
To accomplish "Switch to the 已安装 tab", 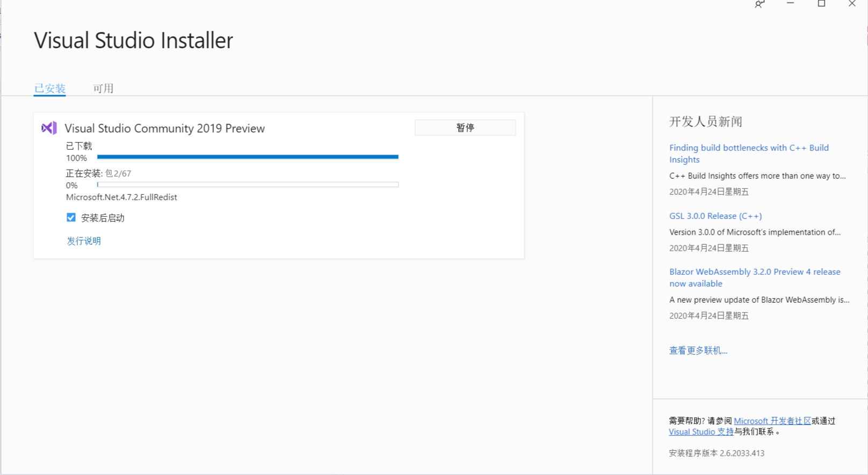I will point(50,89).
